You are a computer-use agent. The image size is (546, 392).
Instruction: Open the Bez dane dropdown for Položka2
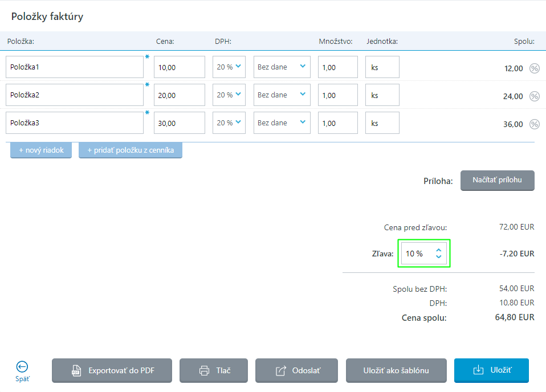[282, 95]
